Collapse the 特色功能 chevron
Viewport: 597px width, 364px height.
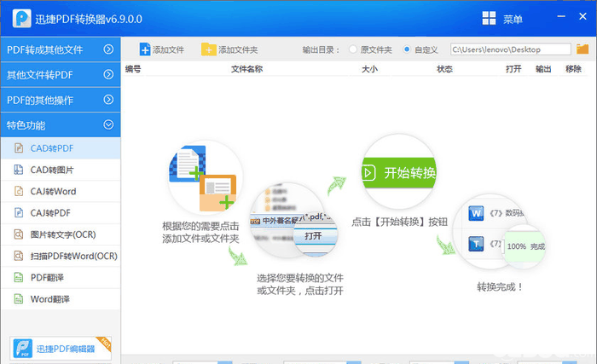pos(108,124)
